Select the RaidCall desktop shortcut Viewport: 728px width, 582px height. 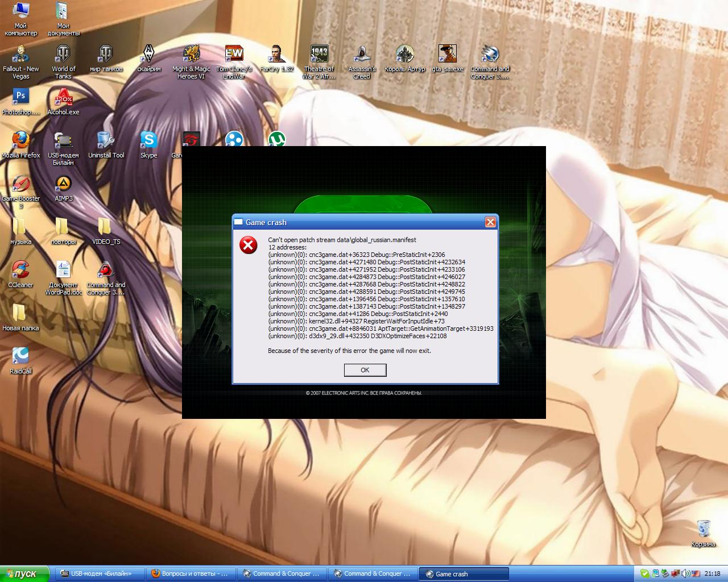[21, 361]
